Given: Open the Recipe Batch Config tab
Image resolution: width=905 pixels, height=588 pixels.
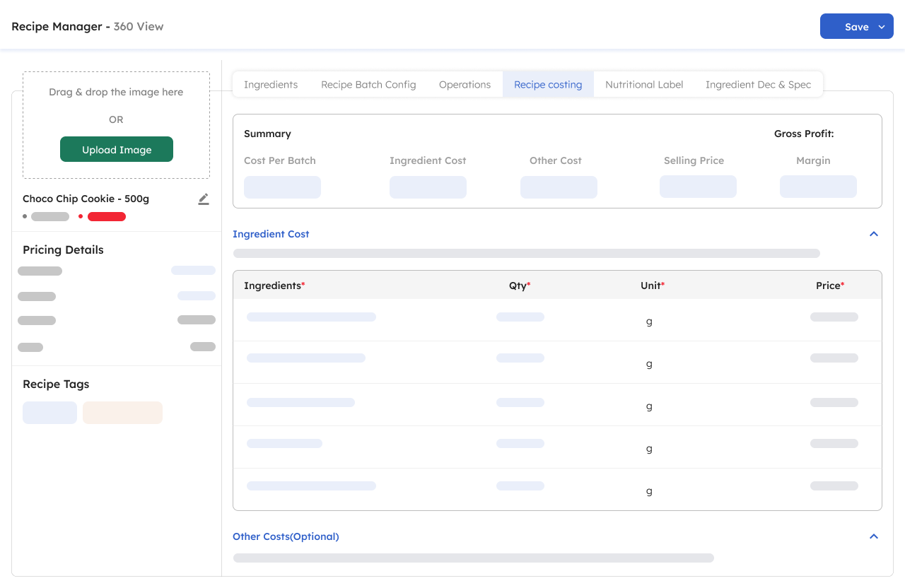Looking at the screenshot, I should (x=368, y=85).
